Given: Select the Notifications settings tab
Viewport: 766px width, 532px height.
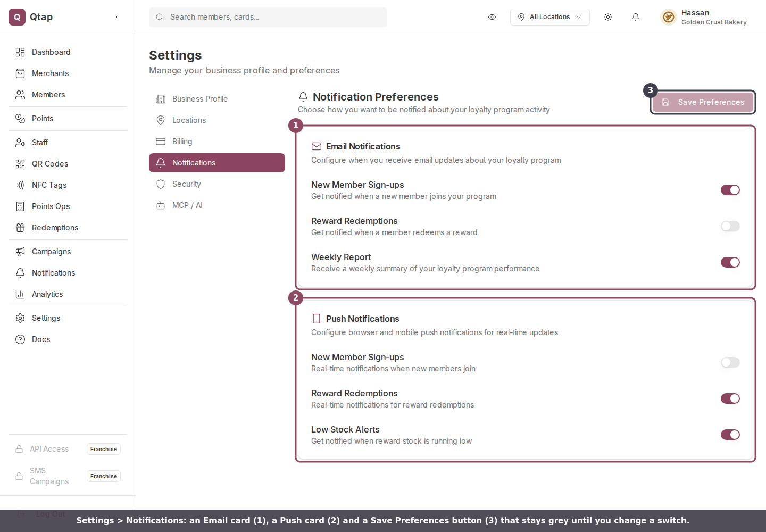Looking at the screenshot, I should [217, 163].
